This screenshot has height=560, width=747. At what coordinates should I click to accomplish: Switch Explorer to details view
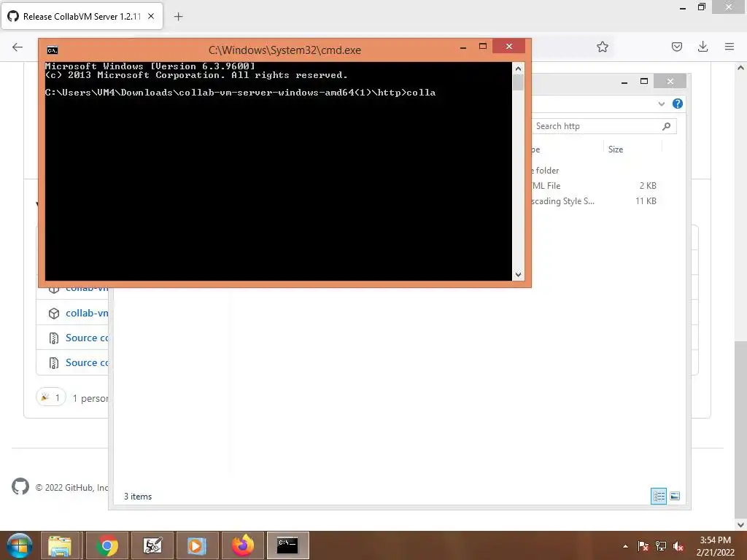pos(659,496)
